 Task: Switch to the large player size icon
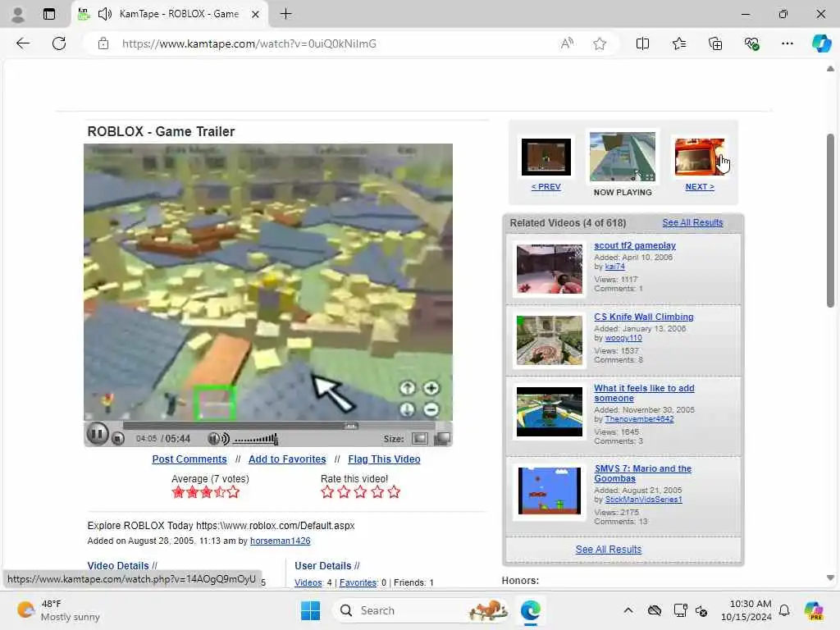442,439
